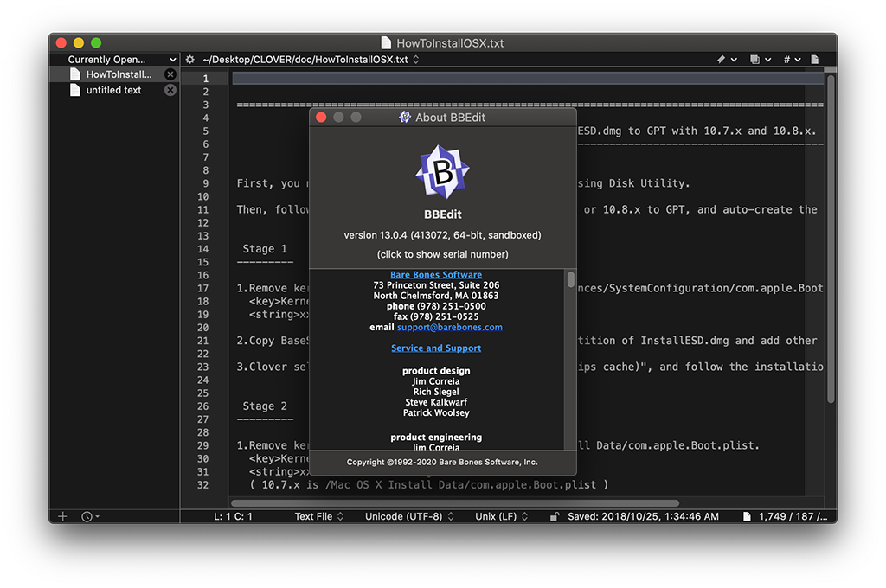Viewport: 886px width, 588px height.
Task: Change the Text File language popup
Action: pyautogui.click(x=318, y=516)
